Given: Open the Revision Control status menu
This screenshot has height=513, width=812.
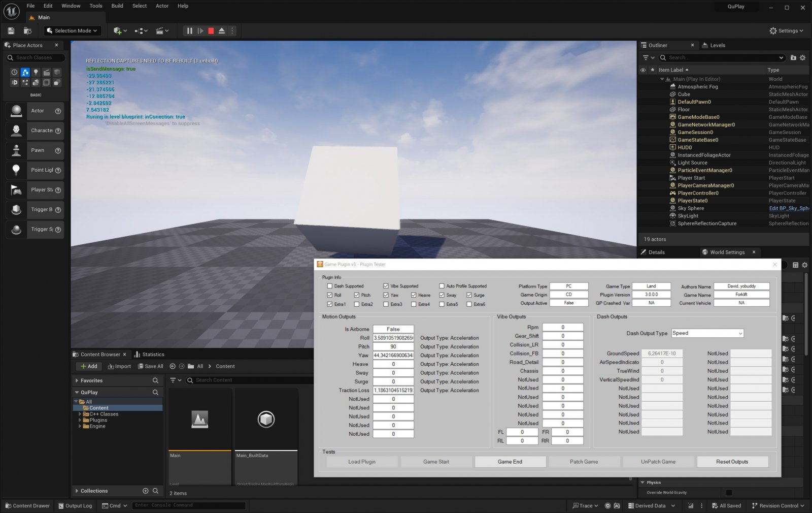Looking at the screenshot, I should (x=778, y=506).
